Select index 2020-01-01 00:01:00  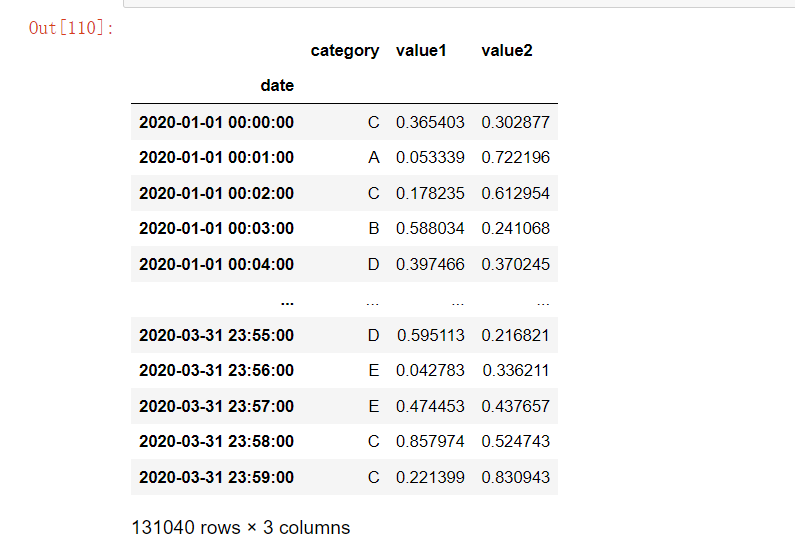pyautogui.click(x=216, y=157)
